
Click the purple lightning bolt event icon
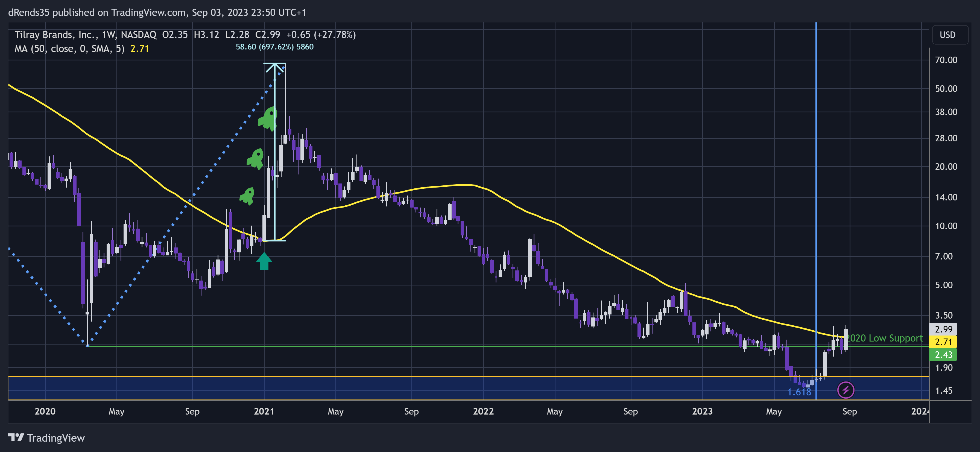point(846,390)
